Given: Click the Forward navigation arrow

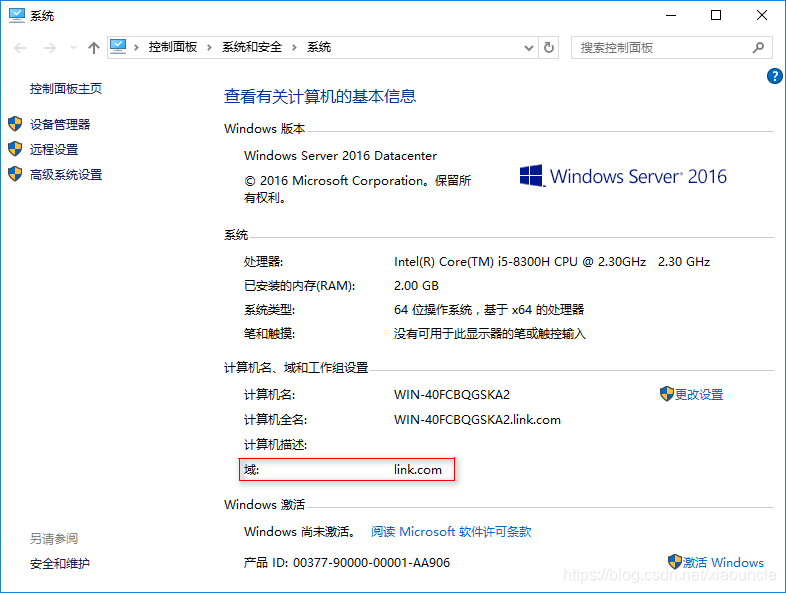Looking at the screenshot, I should pyautogui.click(x=50, y=48).
